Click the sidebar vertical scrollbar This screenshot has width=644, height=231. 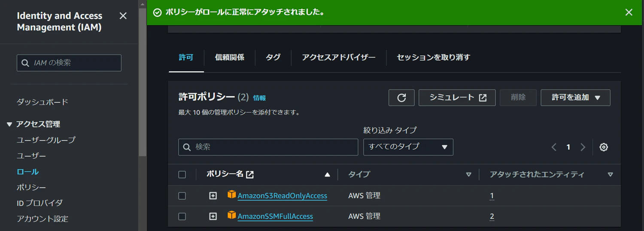tap(143, 81)
